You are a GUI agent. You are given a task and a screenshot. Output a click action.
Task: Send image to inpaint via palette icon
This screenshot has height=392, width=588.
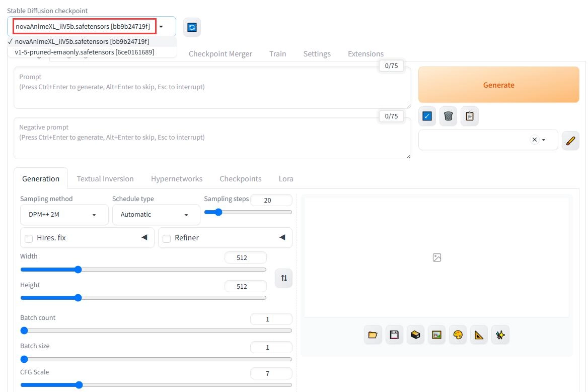pos(458,335)
